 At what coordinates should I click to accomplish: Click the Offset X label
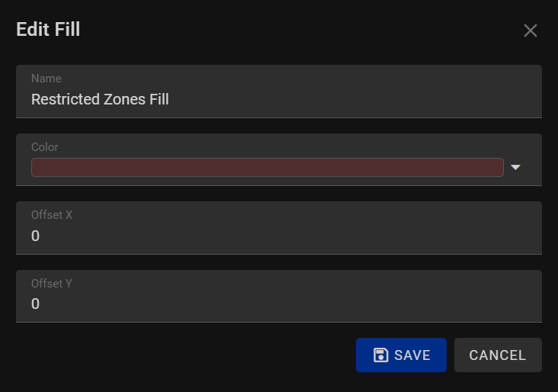pyautogui.click(x=52, y=215)
